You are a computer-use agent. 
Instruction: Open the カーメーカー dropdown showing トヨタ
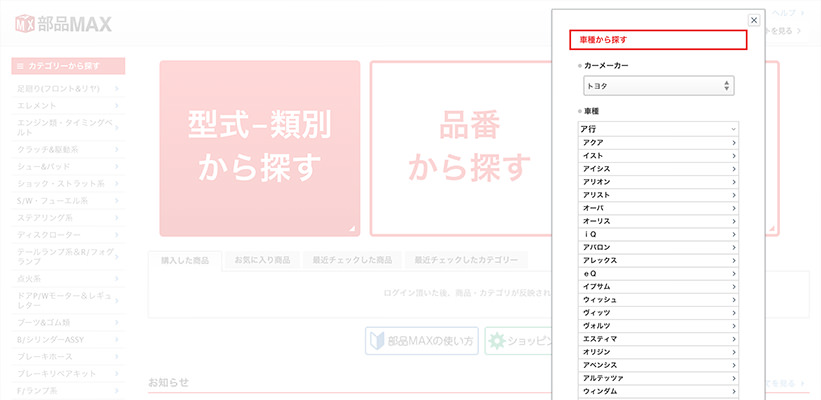[x=659, y=86]
